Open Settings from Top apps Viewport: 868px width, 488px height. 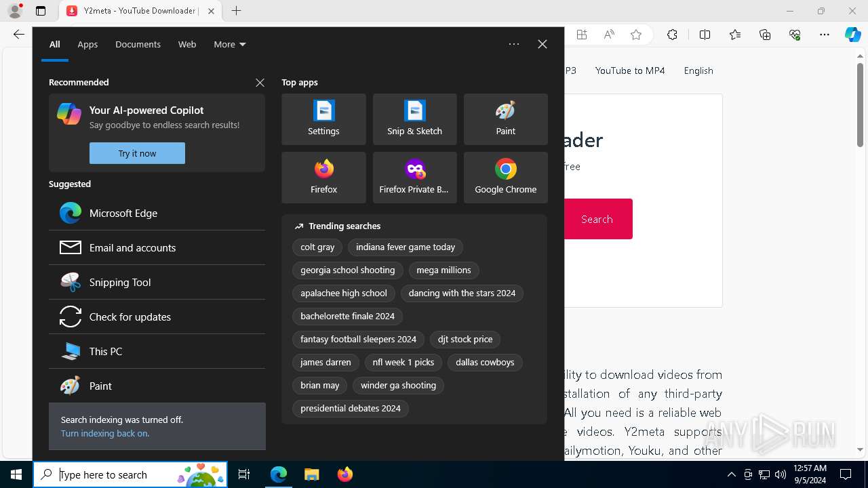point(323,119)
